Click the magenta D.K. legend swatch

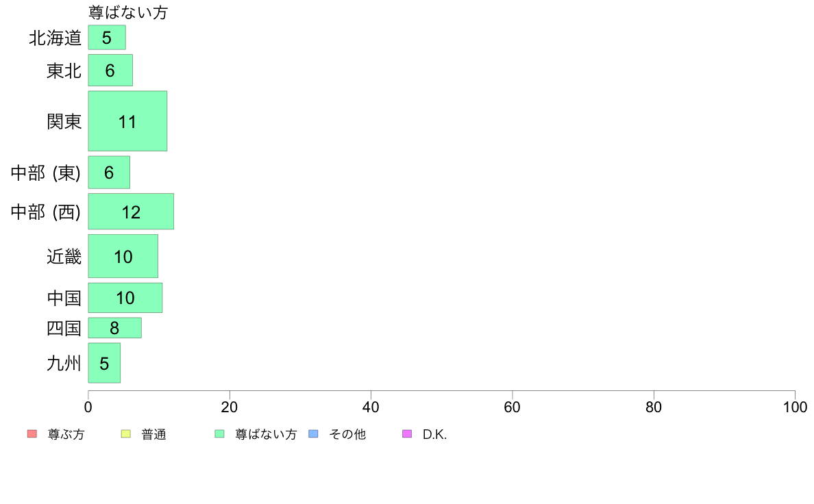(x=407, y=434)
